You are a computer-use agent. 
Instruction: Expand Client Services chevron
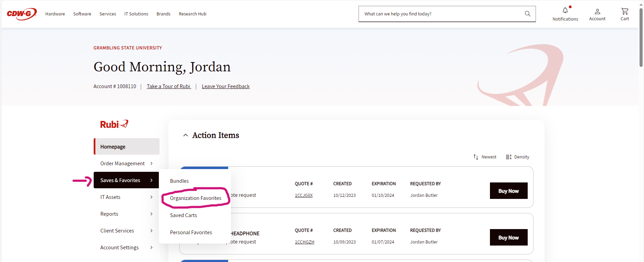[151, 230]
